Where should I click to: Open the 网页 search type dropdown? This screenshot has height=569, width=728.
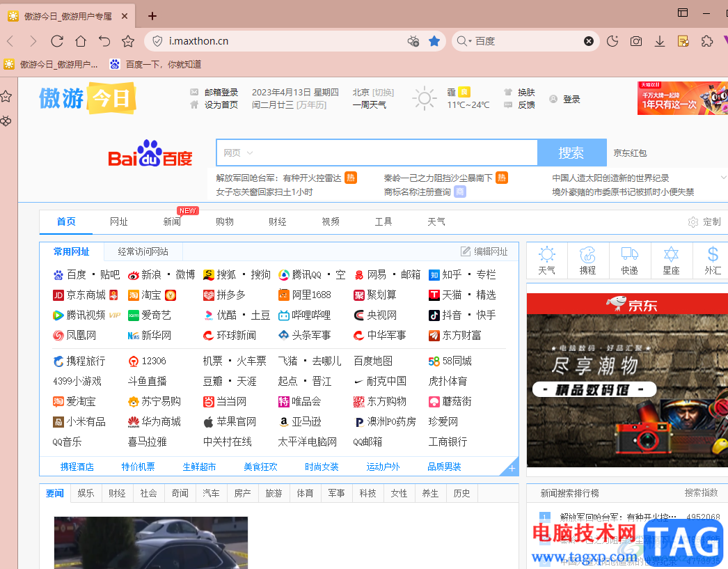point(238,153)
